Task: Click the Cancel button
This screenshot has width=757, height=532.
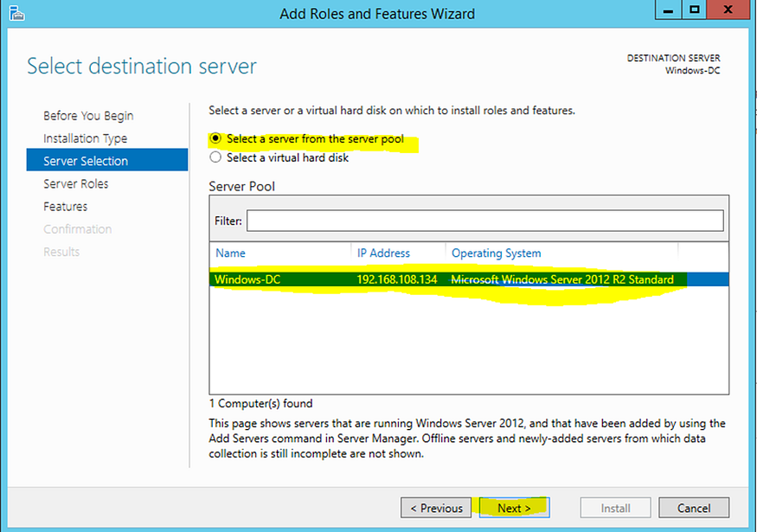Action: tap(694, 508)
